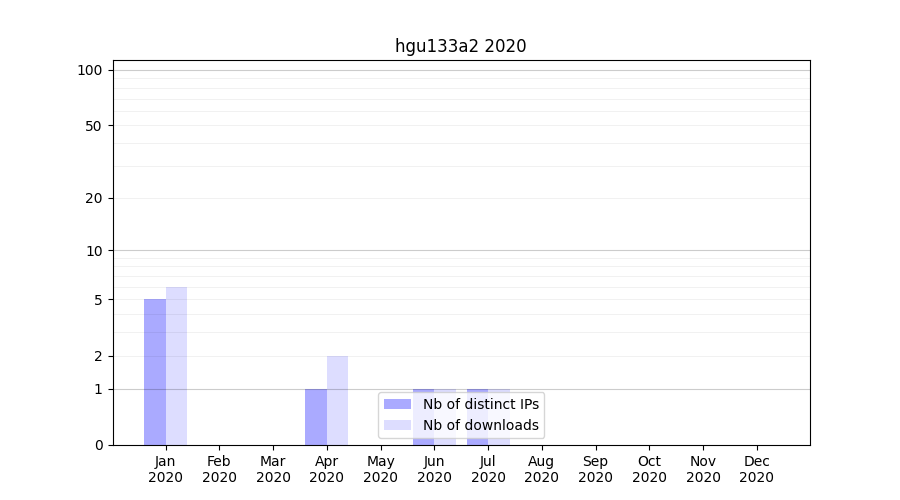Screen dimensions: 900x500
Task: Click the Oct 2020 x-axis label
Action: click(x=649, y=469)
